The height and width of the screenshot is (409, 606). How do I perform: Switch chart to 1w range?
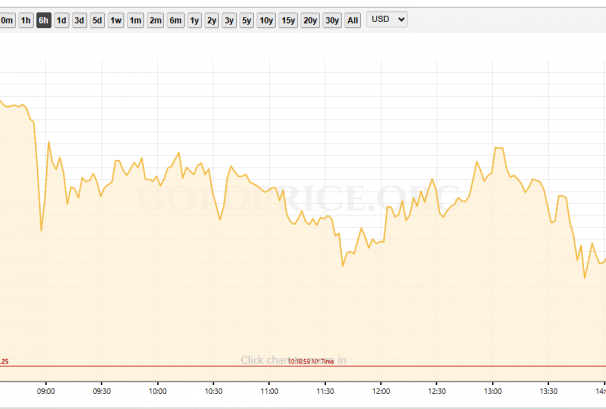click(116, 20)
